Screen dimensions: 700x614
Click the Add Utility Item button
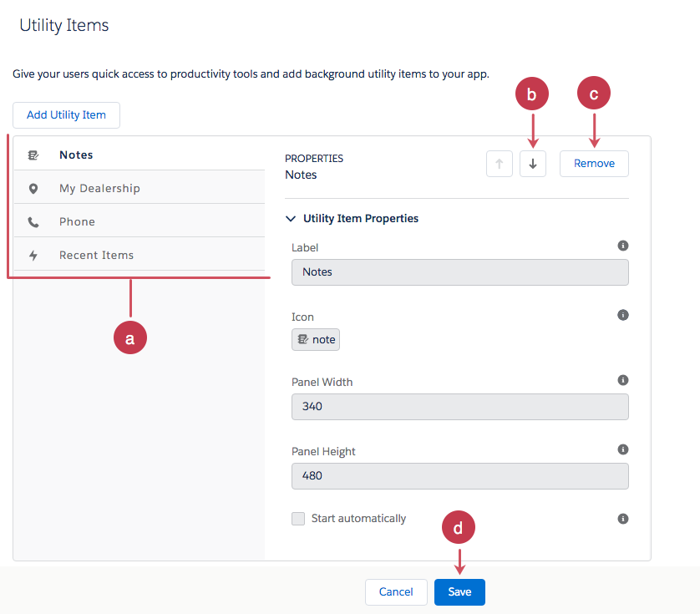tap(66, 115)
